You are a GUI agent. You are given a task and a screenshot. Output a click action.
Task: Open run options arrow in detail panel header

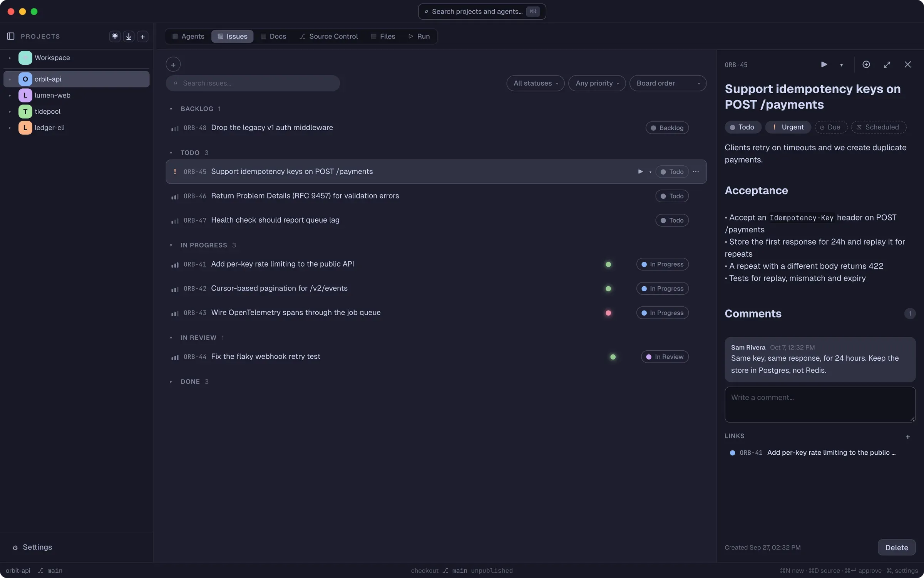click(x=842, y=65)
